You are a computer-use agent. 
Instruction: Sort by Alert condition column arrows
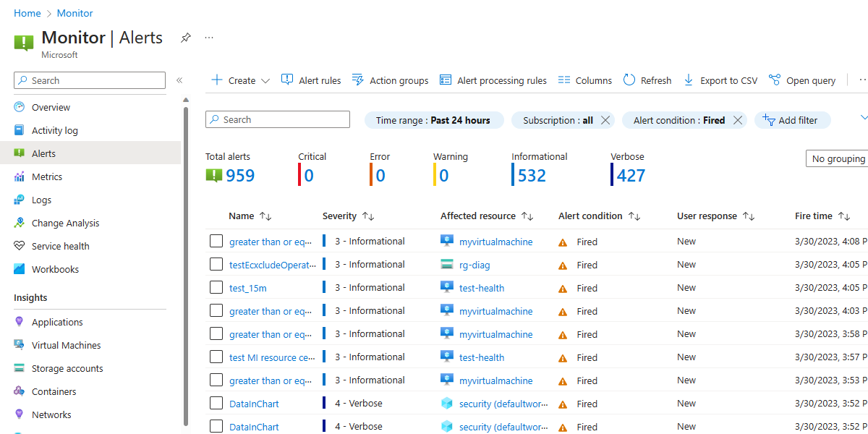634,216
